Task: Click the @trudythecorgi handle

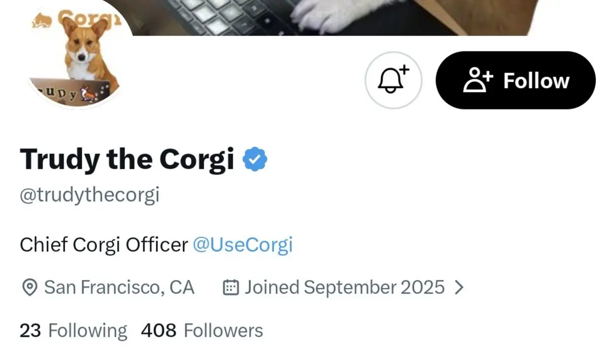Action: tap(89, 195)
